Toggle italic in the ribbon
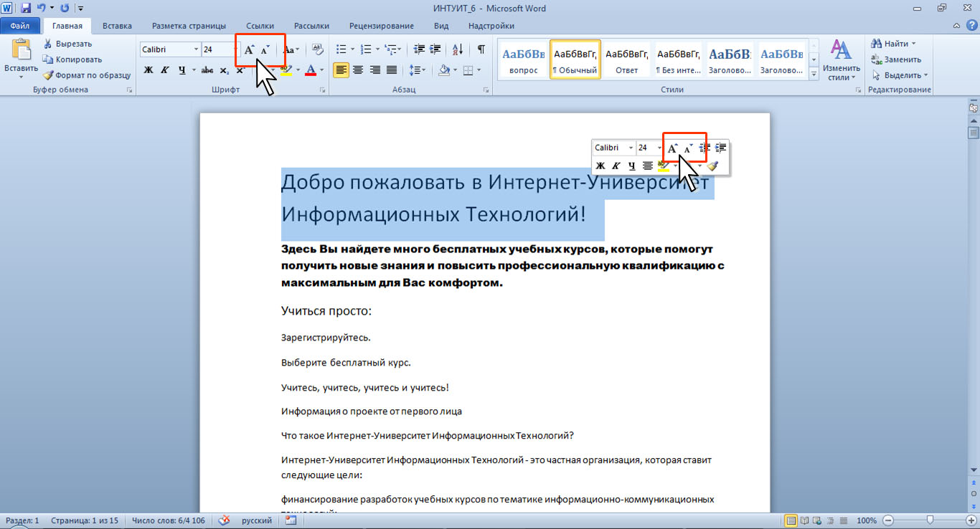 click(x=164, y=70)
